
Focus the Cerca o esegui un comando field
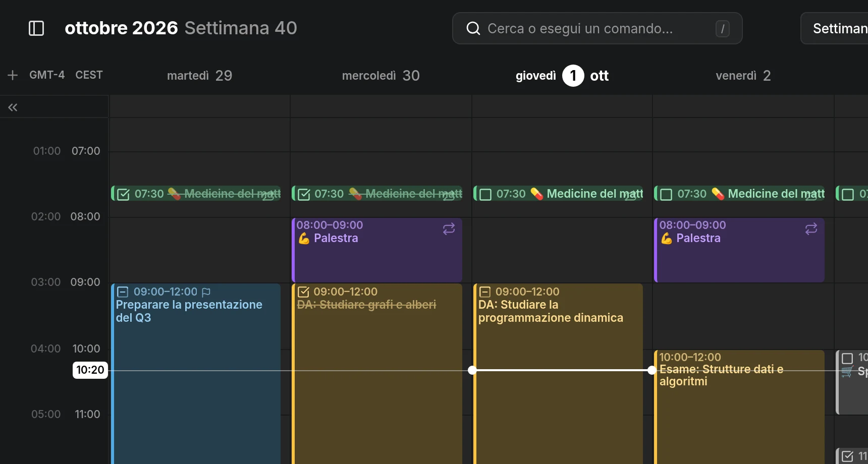(597, 28)
